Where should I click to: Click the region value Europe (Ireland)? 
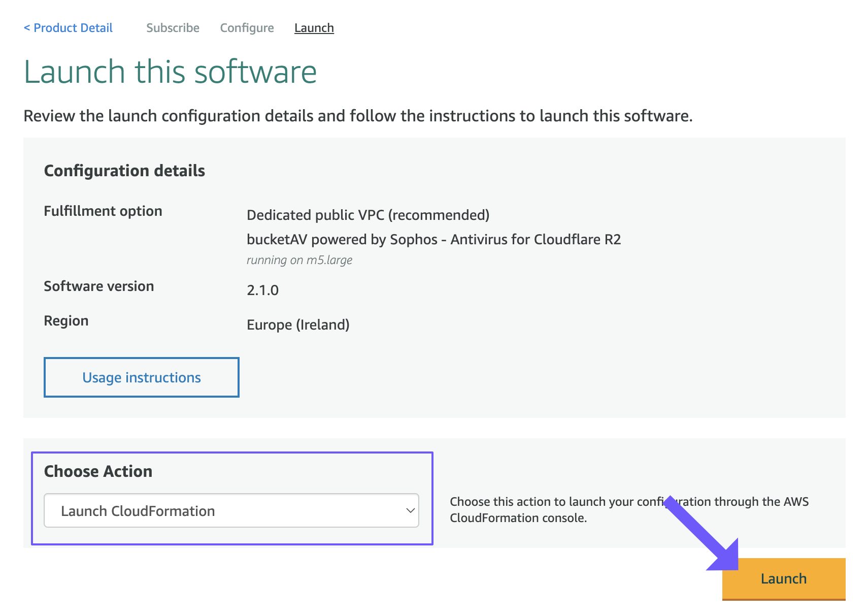click(x=298, y=325)
